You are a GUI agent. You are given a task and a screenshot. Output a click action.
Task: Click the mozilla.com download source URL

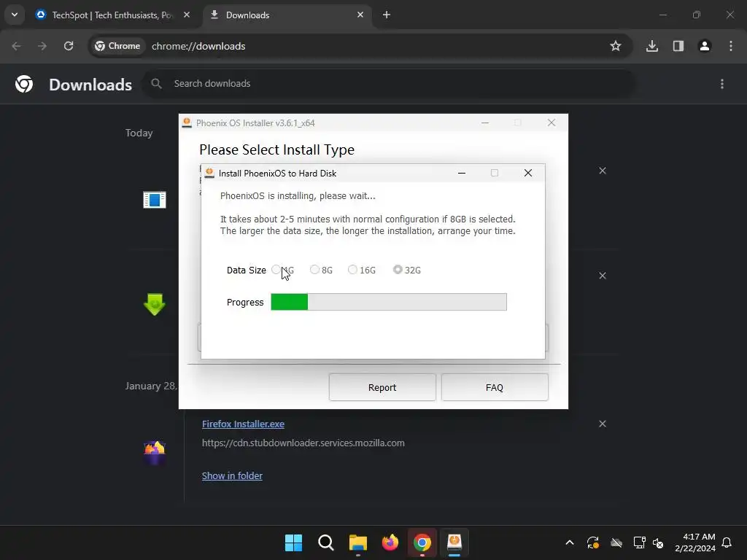[x=303, y=443]
